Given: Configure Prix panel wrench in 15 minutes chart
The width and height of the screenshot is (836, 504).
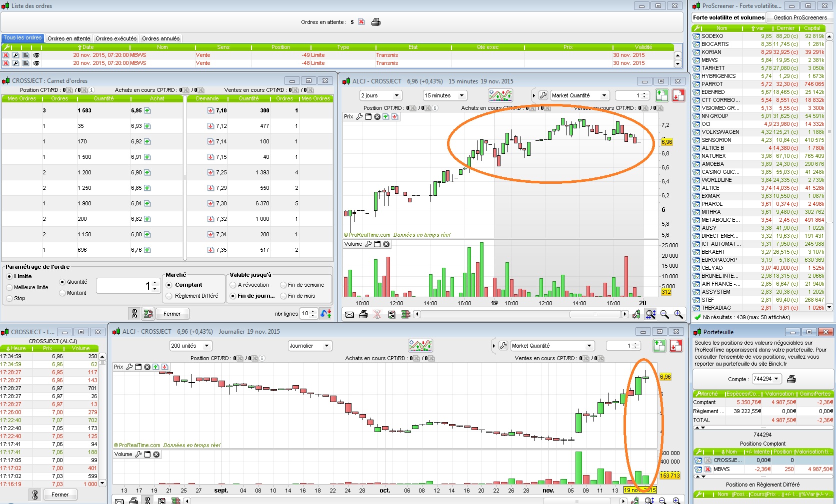Looking at the screenshot, I should click(359, 117).
